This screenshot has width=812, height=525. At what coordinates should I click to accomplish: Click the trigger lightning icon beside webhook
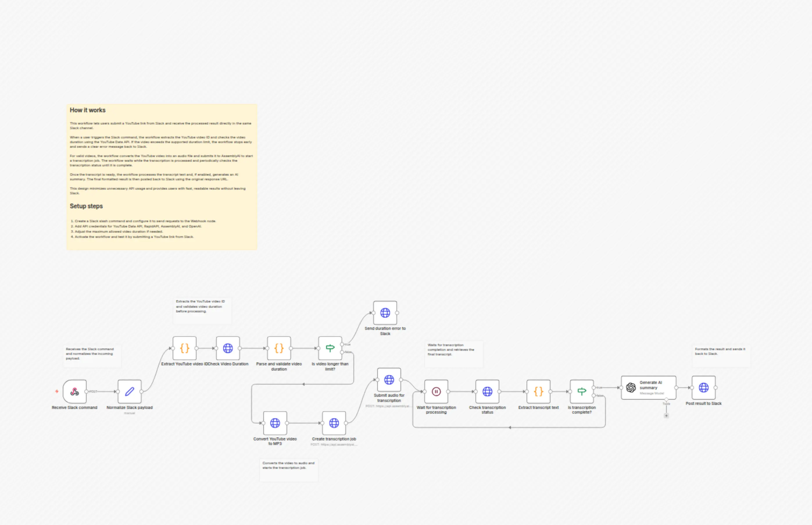pyautogui.click(x=57, y=391)
